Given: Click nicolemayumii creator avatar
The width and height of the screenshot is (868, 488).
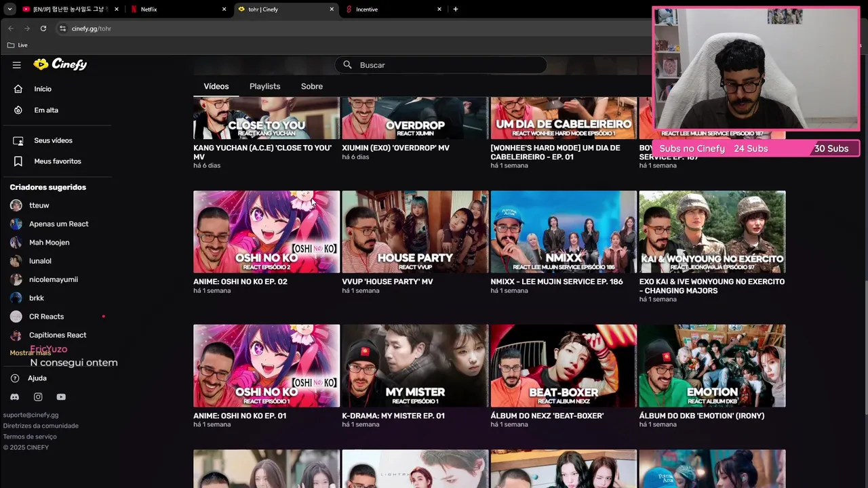Looking at the screenshot, I should (x=16, y=279).
